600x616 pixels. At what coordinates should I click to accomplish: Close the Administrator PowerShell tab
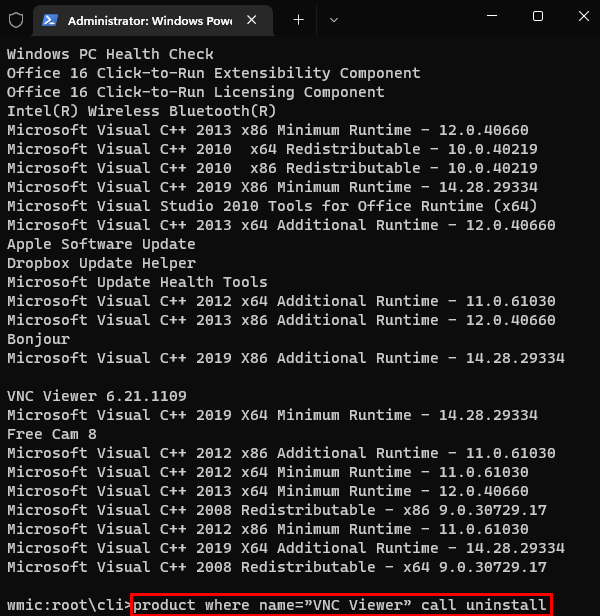click(251, 20)
